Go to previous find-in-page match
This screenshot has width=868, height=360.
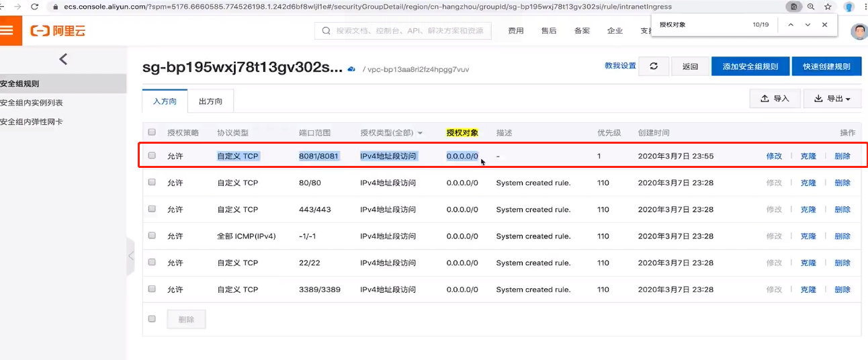(791, 25)
